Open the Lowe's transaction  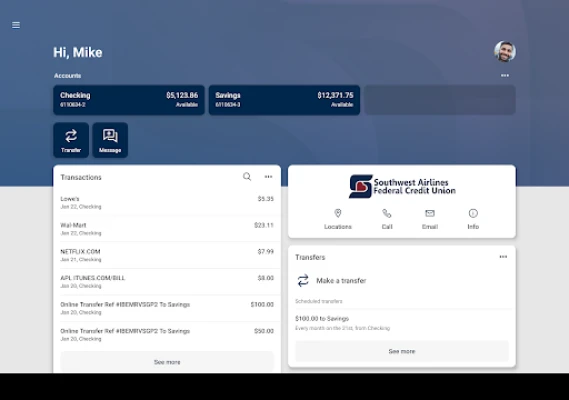[167, 203]
